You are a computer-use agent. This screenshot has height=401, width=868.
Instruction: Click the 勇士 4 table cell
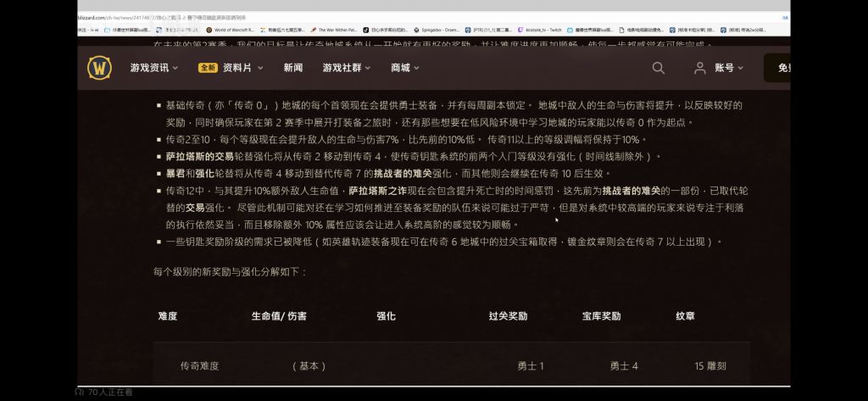point(624,366)
